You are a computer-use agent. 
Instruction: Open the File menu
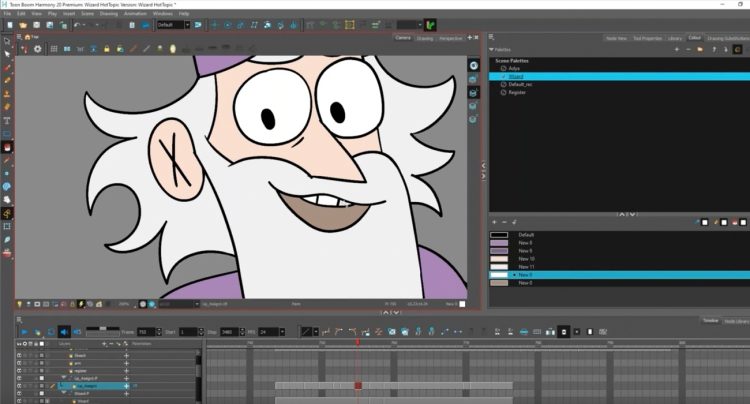[8, 13]
